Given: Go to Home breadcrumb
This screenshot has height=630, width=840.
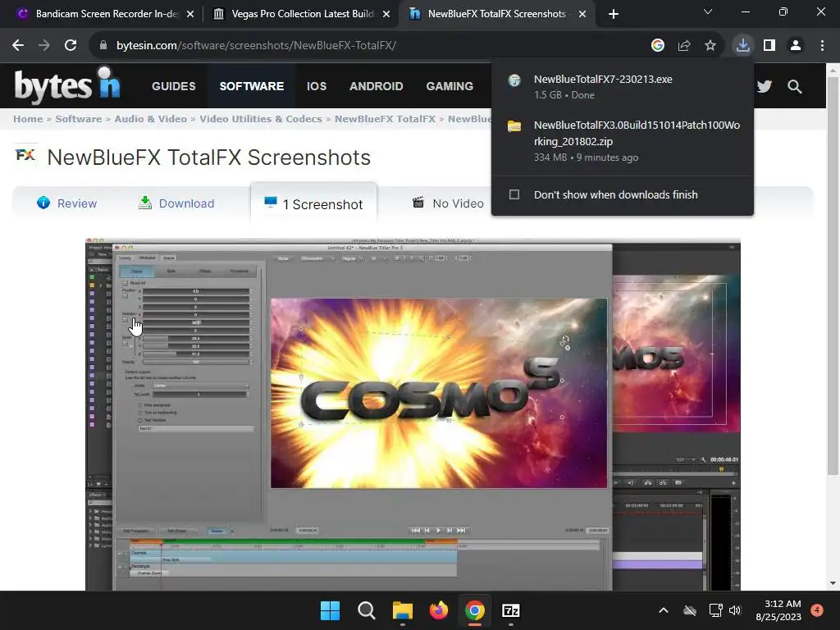Looking at the screenshot, I should tap(28, 119).
